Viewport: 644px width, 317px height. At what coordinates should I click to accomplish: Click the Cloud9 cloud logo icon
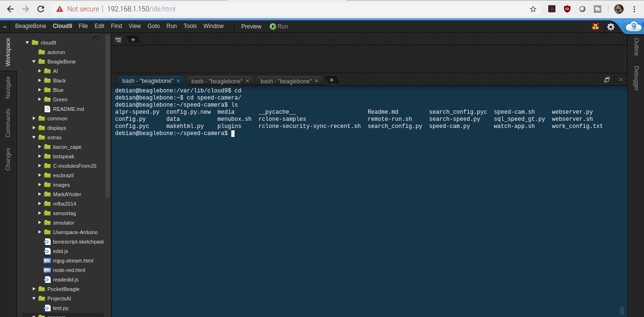point(634,27)
